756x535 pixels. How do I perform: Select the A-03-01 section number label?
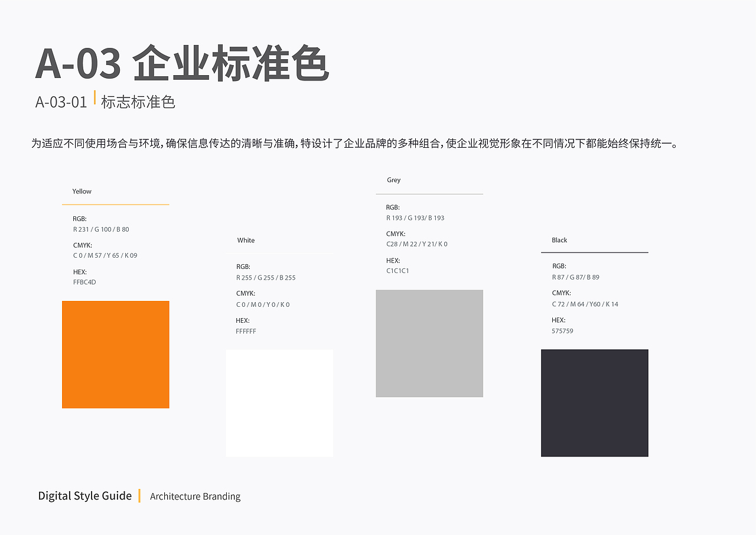pos(61,101)
